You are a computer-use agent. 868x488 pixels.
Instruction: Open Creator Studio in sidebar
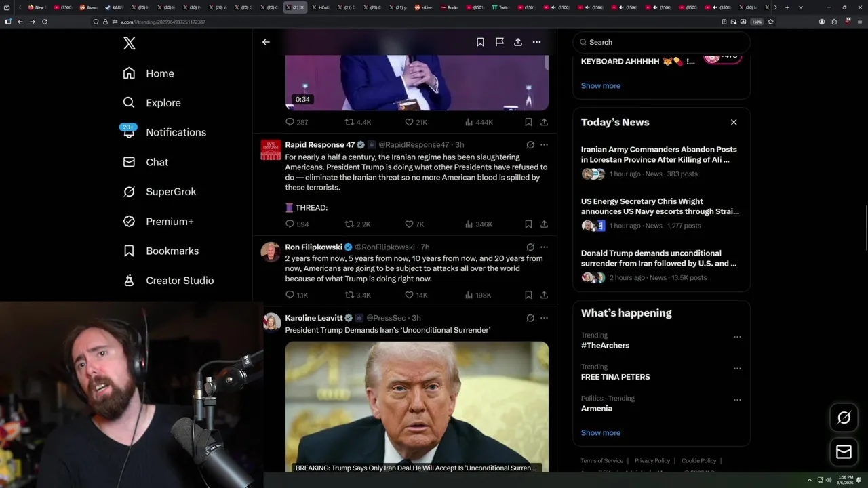168,281
